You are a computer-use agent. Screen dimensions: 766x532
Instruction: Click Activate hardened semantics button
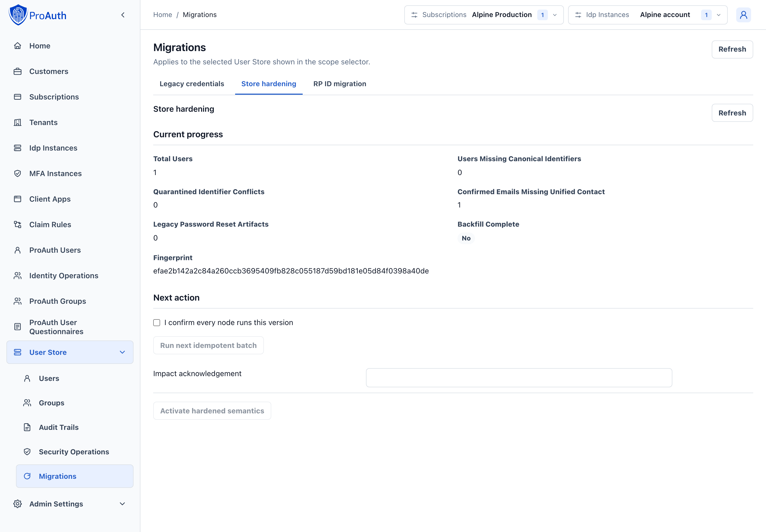click(212, 411)
